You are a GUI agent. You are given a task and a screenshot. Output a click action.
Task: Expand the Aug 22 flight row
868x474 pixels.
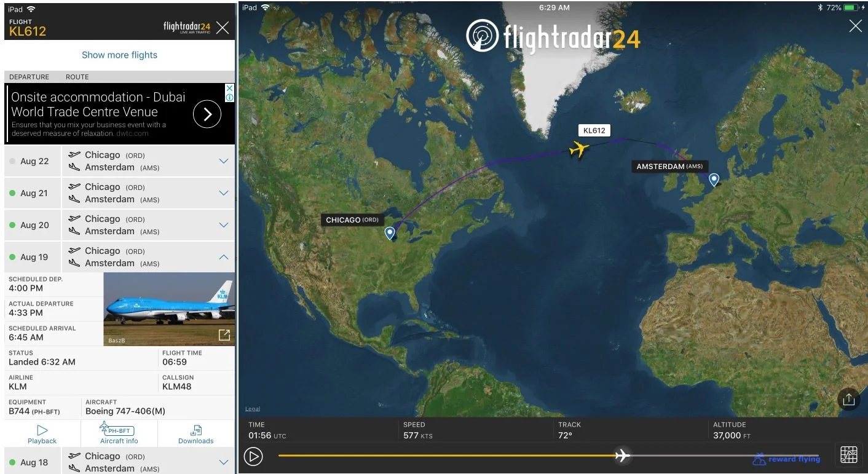click(x=224, y=161)
